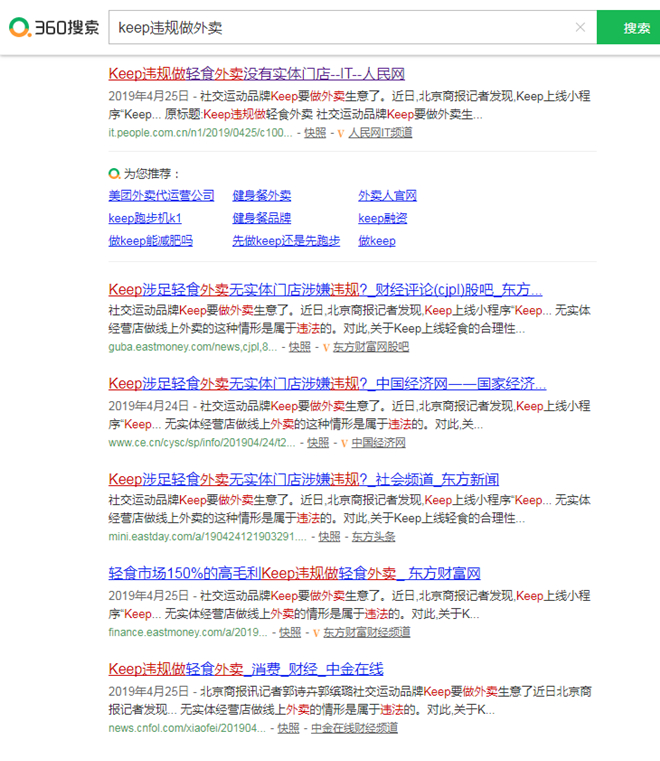Open suggestion 外卖人官网

coord(387,196)
